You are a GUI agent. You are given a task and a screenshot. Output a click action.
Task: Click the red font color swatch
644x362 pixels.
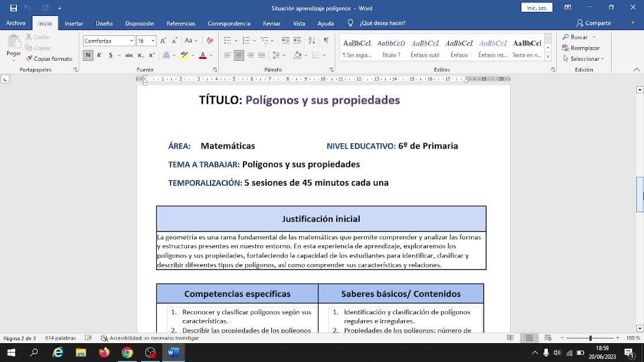click(x=202, y=55)
